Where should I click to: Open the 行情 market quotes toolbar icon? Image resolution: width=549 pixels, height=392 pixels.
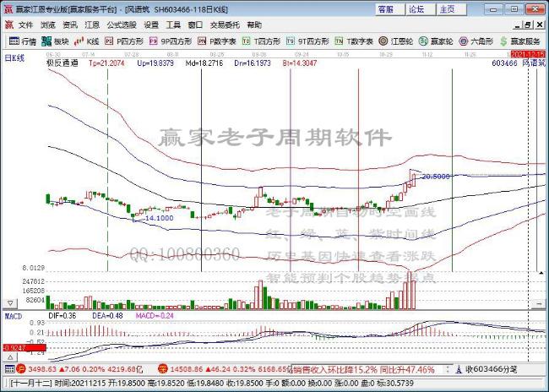pyautogui.click(x=23, y=41)
